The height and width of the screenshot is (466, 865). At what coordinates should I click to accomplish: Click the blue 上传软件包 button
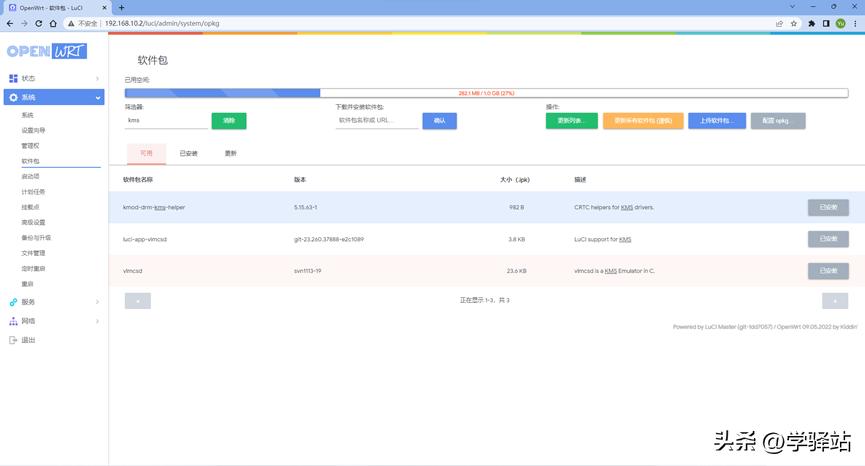717,121
